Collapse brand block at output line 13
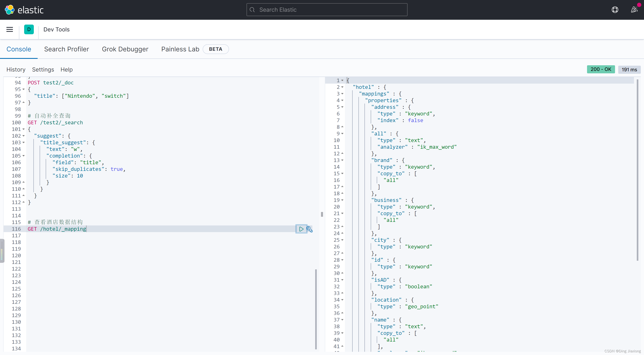This screenshot has width=644, height=355. click(342, 160)
